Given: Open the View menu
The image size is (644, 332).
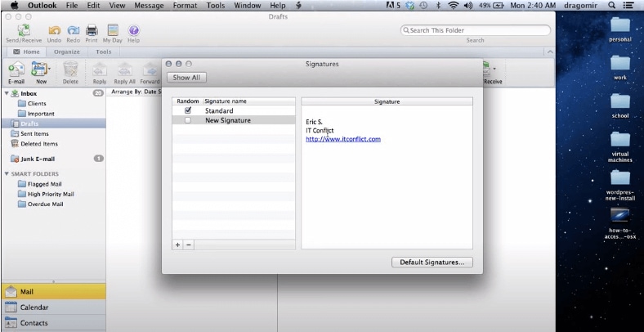Looking at the screenshot, I should click(x=117, y=6).
